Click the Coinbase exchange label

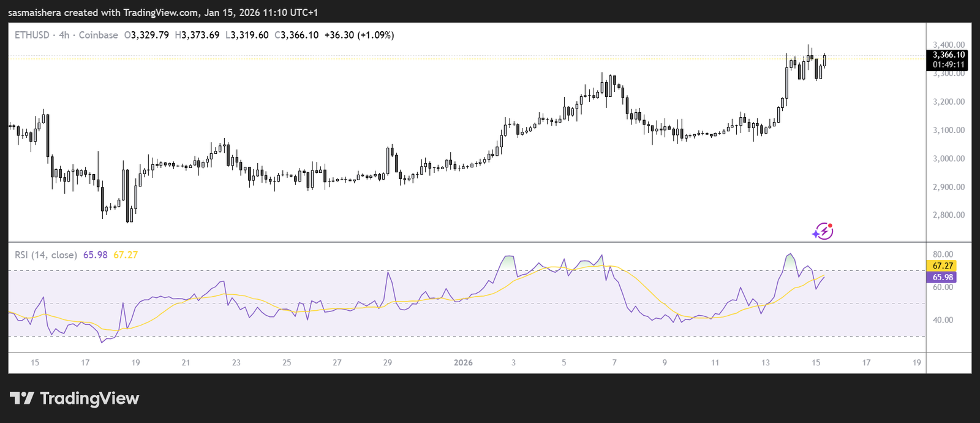click(x=98, y=36)
